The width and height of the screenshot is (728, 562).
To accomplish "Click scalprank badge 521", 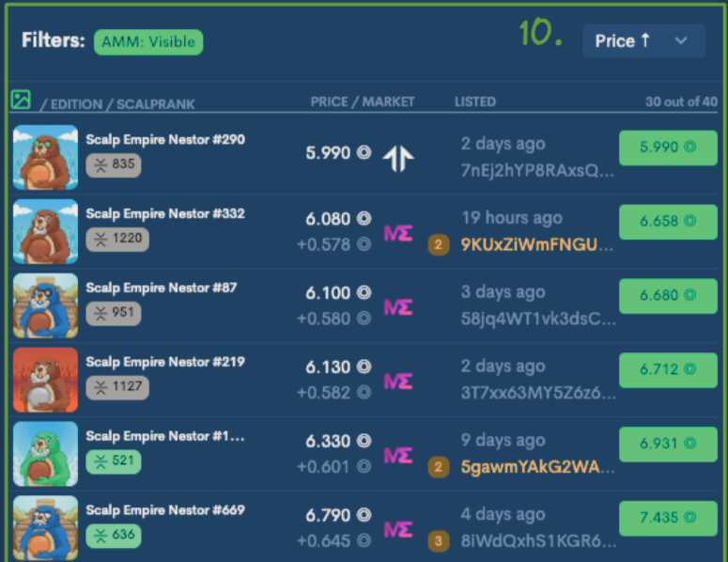I will [114, 461].
